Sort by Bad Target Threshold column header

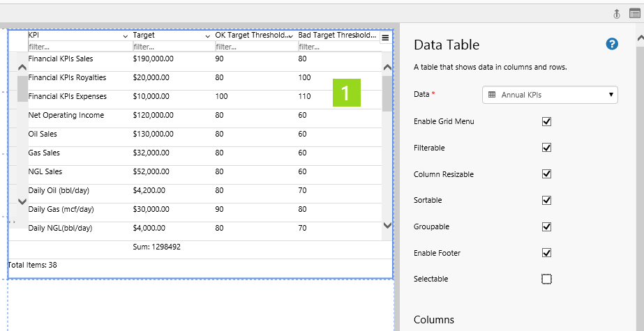click(336, 35)
